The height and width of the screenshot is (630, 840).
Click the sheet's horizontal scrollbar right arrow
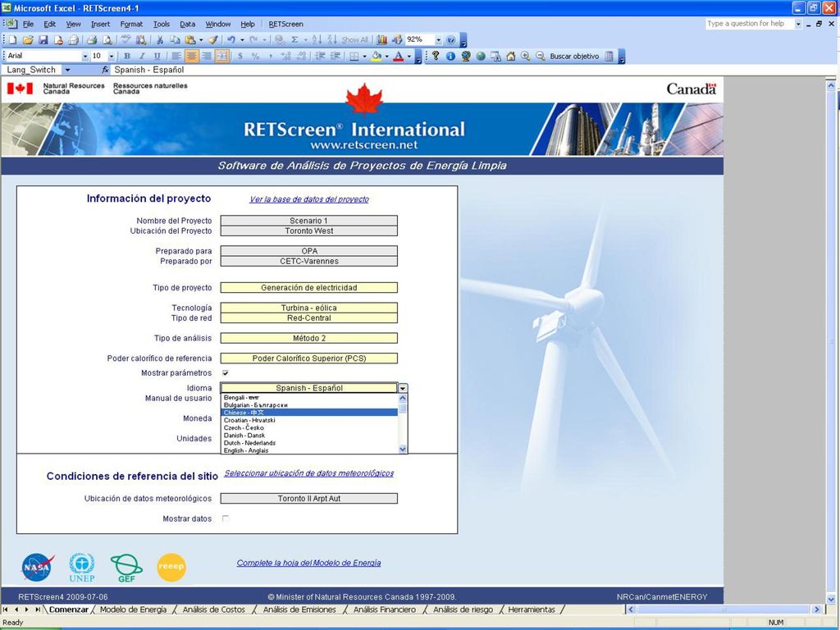click(816, 609)
